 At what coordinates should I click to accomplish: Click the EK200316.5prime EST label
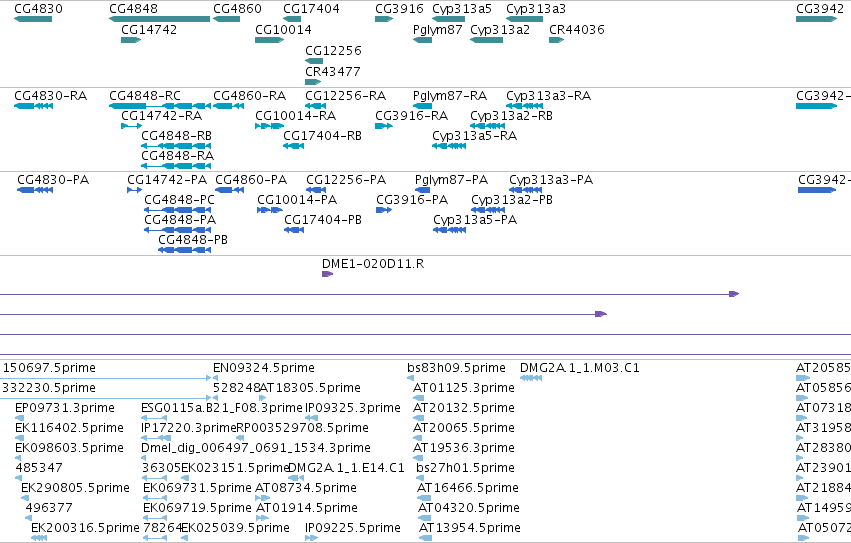85,528
